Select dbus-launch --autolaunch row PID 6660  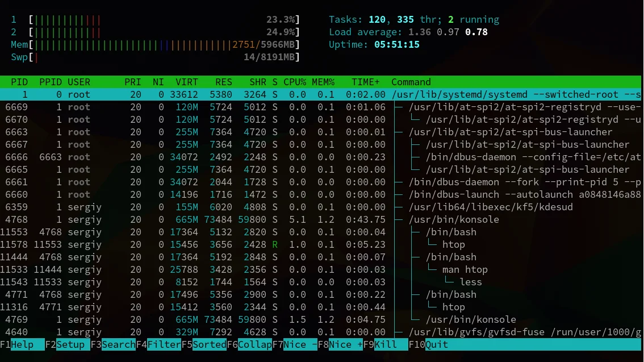(320, 194)
